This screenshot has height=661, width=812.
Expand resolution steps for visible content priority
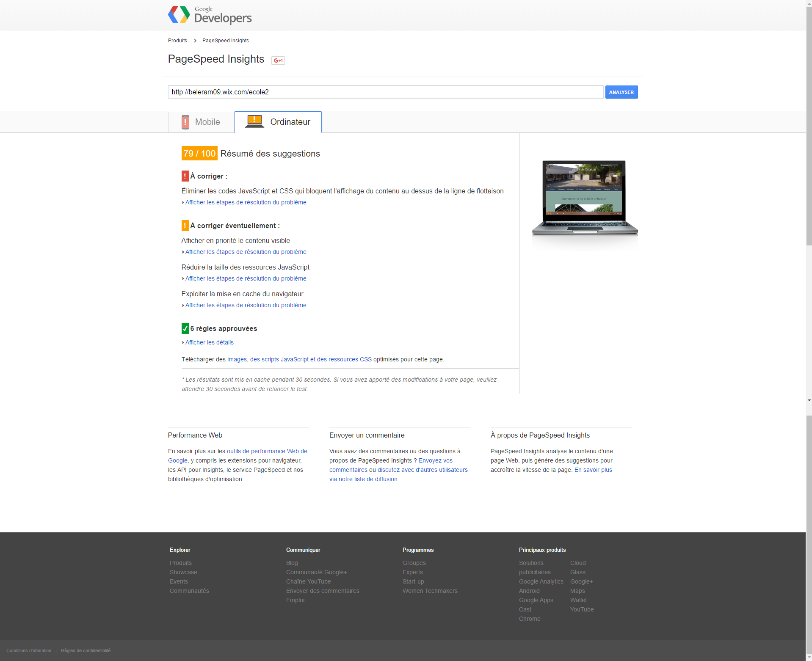pos(244,252)
